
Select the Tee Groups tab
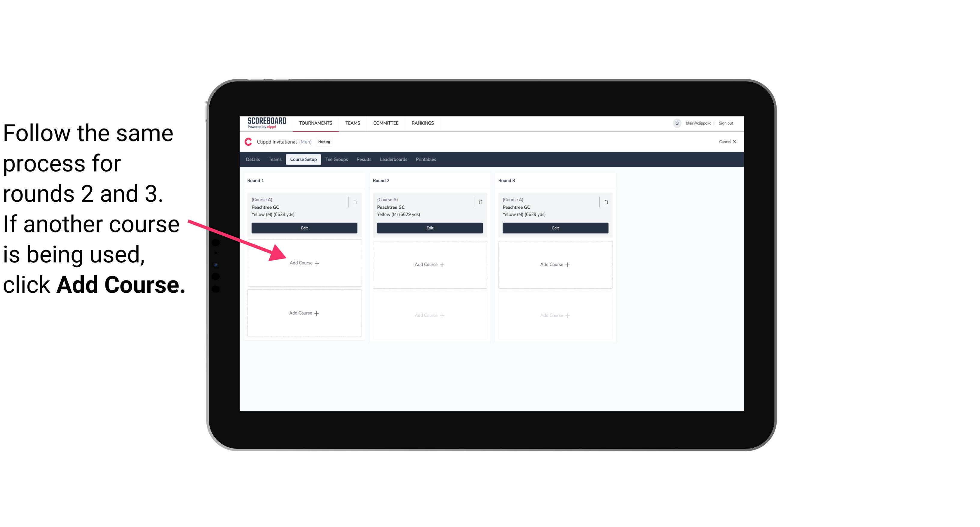(x=336, y=159)
